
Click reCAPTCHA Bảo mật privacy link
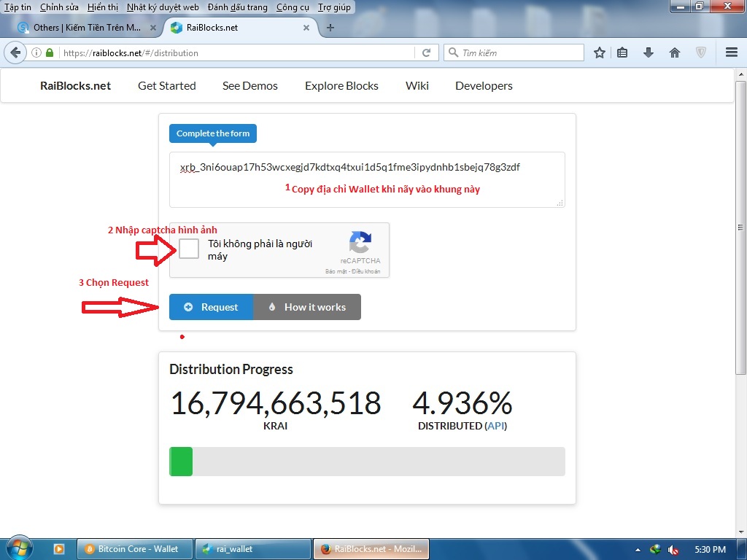[x=336, y=271]
